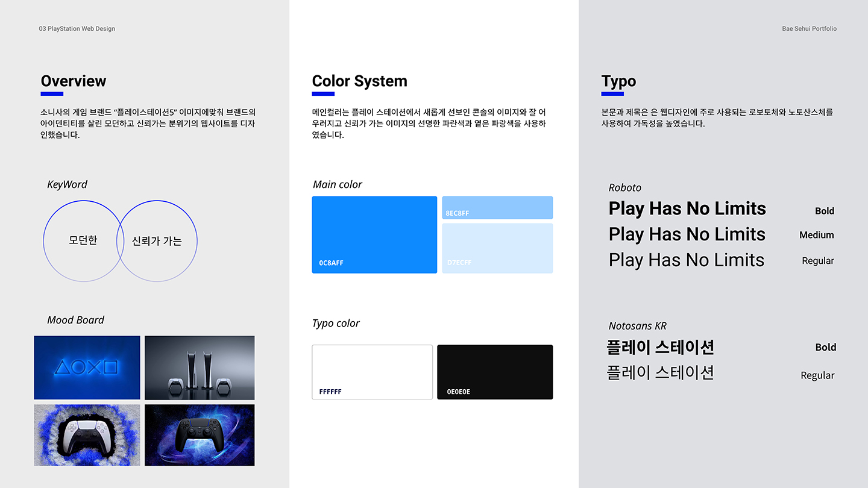Select the Color System section heading
Screen dimensions: 868x488
[359, 81]
